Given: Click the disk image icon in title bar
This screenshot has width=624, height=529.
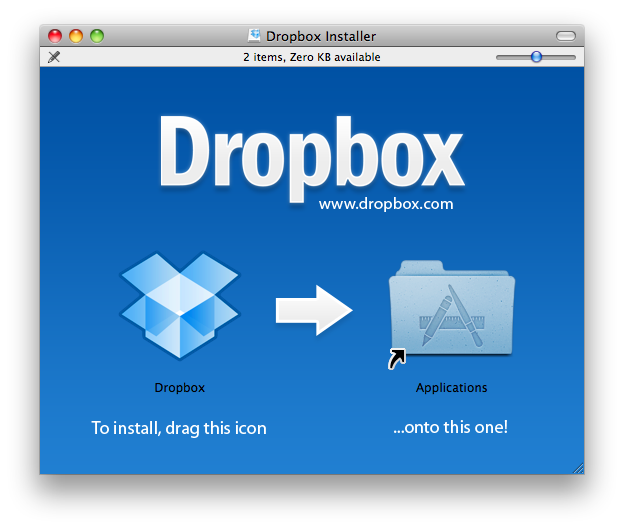Looking at the screenshot, I should coord(254,35).
